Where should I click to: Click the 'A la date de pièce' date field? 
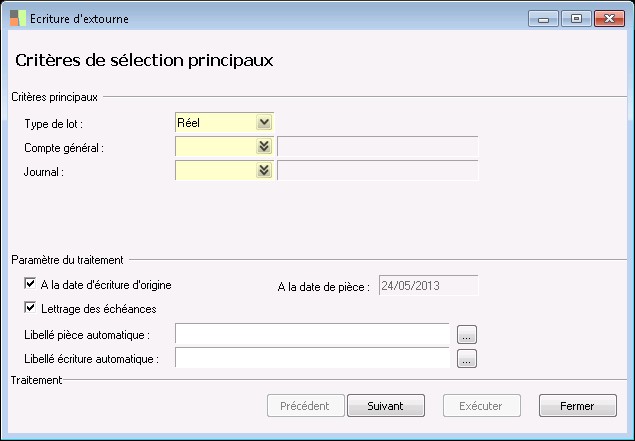[427, 286]
